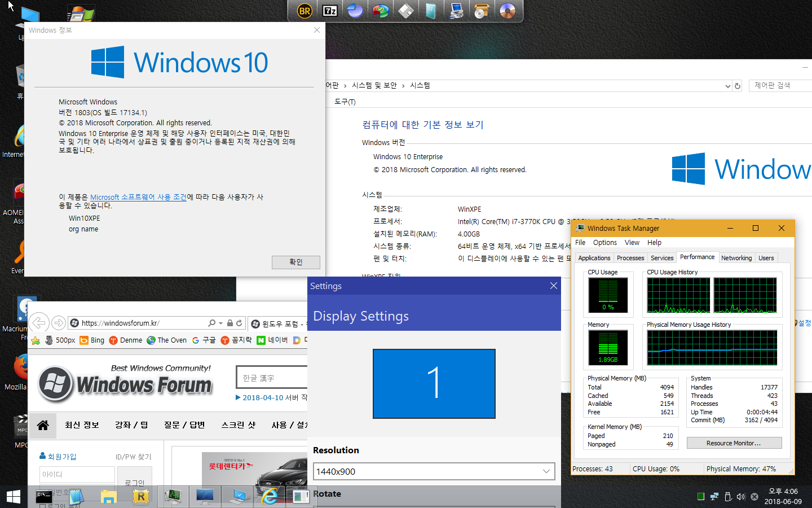Viewport: 812px width, 508px height.
Task: Open Task Manager File menu
Action: (x=580, y=243)
